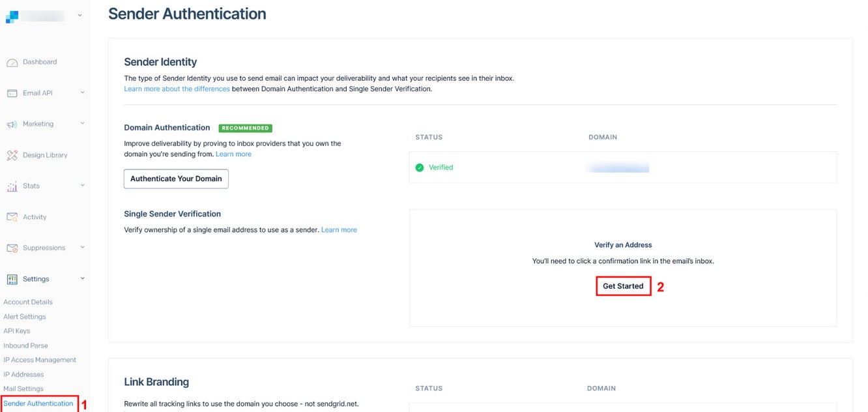Expand the Stats section chevron

tap(82, 185)
